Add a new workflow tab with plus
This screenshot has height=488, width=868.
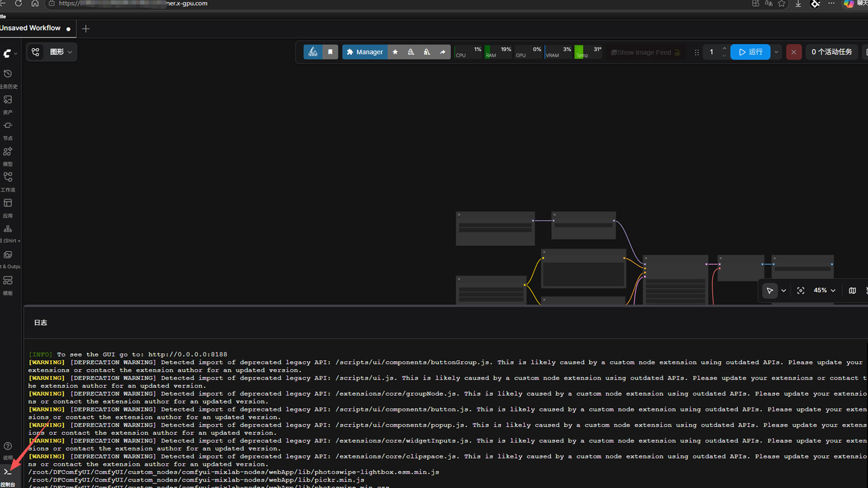pos(86,28)
